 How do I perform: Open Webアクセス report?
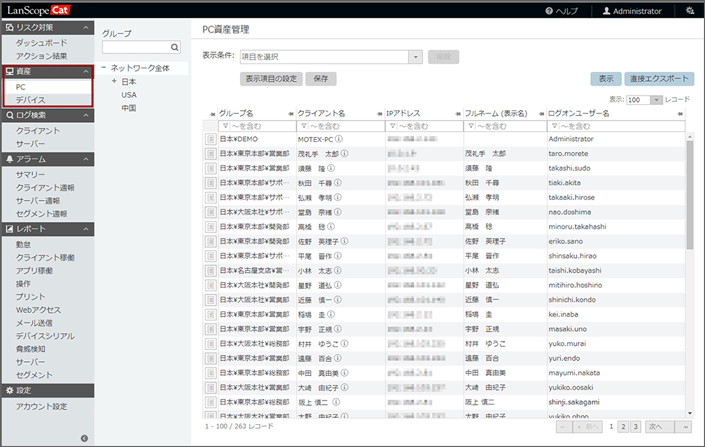click(38, 310)
